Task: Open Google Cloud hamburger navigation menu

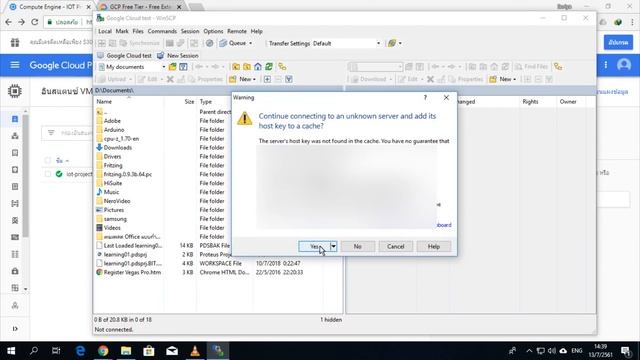Action: [x=15, y=65]
